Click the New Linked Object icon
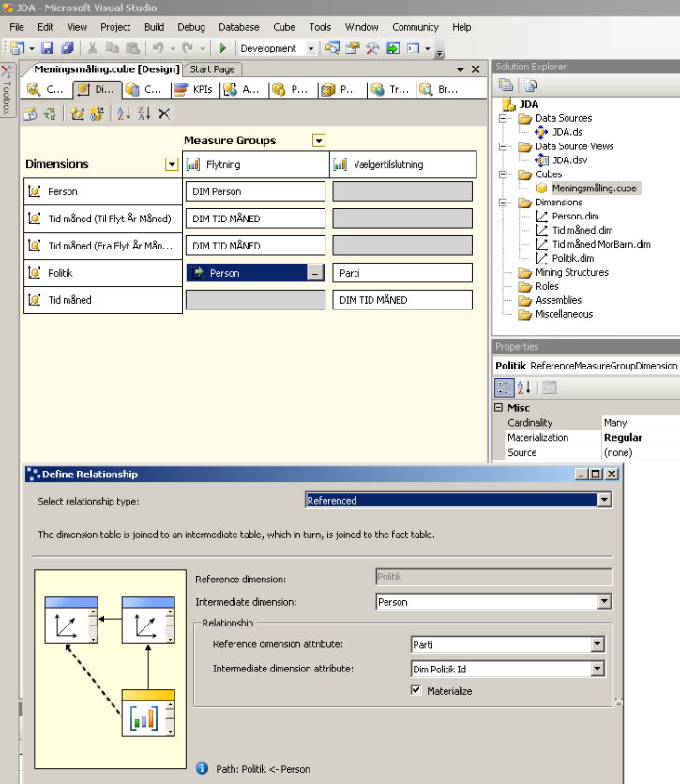 97,113
